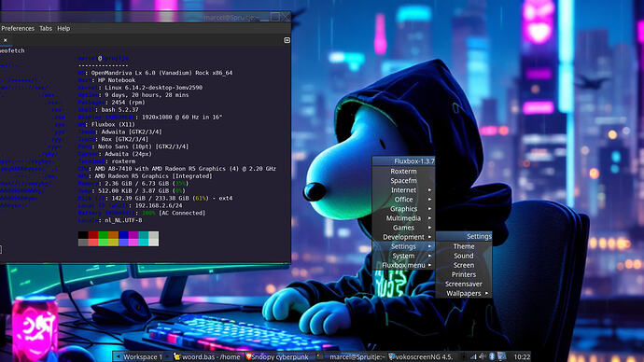644x362 pixels.
Task: Click the "roxterm" terminal value text
Action: click(123, 161)
